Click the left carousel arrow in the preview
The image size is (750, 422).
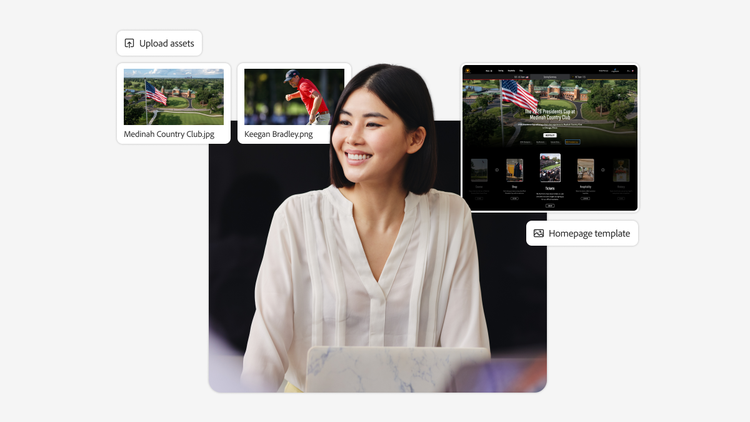[x=496, y=170]
